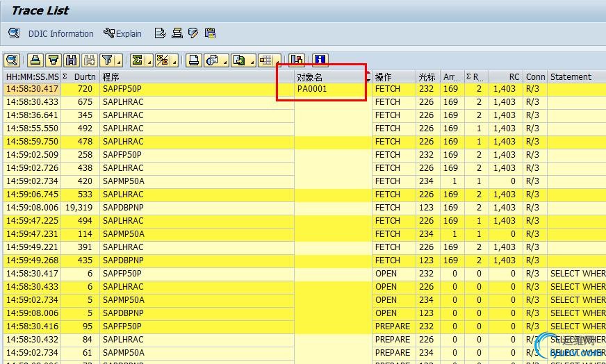Click the time cell 14:59:49.221
Image resolution: width=606 pixels, height=364 pixels.
(33, 247)
